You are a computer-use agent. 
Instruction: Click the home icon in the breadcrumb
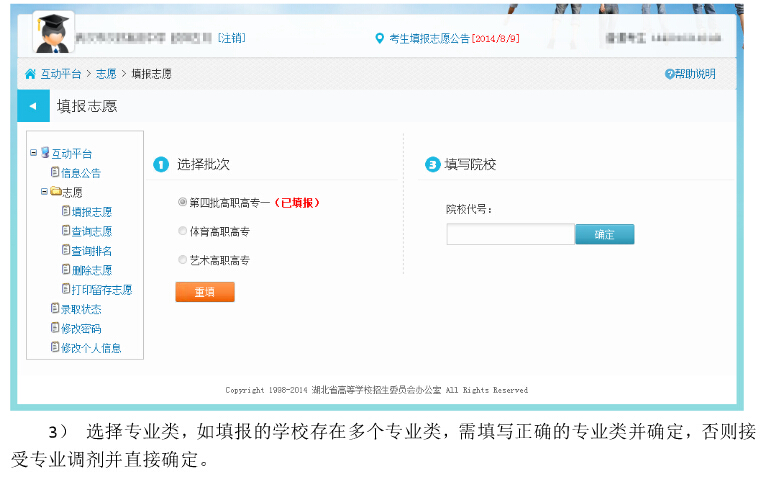[30, 74]
